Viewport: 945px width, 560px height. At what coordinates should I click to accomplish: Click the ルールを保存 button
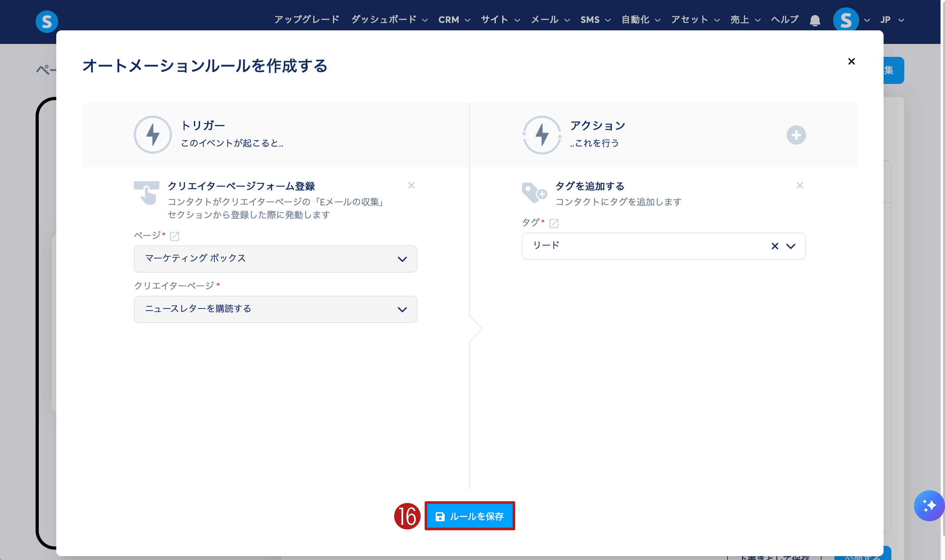[x=469, y=516]
